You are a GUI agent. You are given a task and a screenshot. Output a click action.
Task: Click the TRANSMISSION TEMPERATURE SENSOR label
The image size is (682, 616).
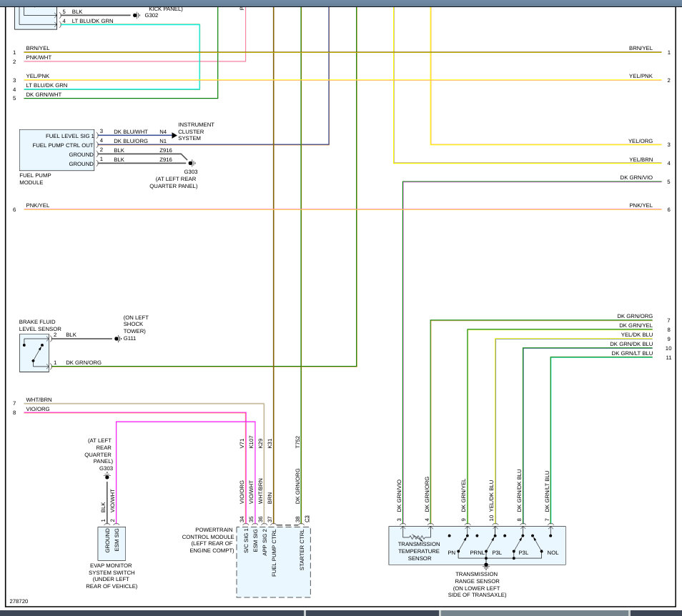(x=419, y=551)
